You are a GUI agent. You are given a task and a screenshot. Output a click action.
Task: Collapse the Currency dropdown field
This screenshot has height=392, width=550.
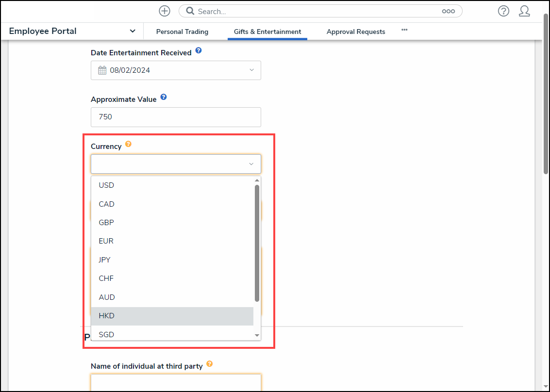tap(251, 164)
